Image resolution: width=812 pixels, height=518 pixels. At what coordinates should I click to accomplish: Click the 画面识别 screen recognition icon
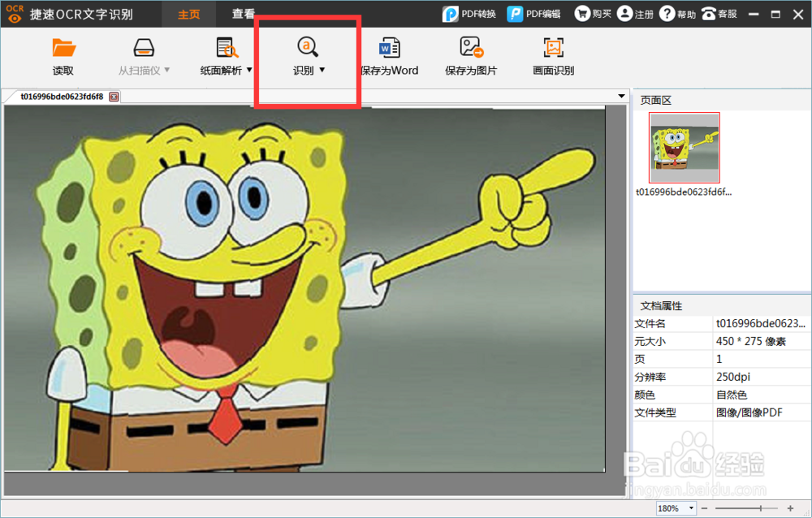tap(553, 48)
